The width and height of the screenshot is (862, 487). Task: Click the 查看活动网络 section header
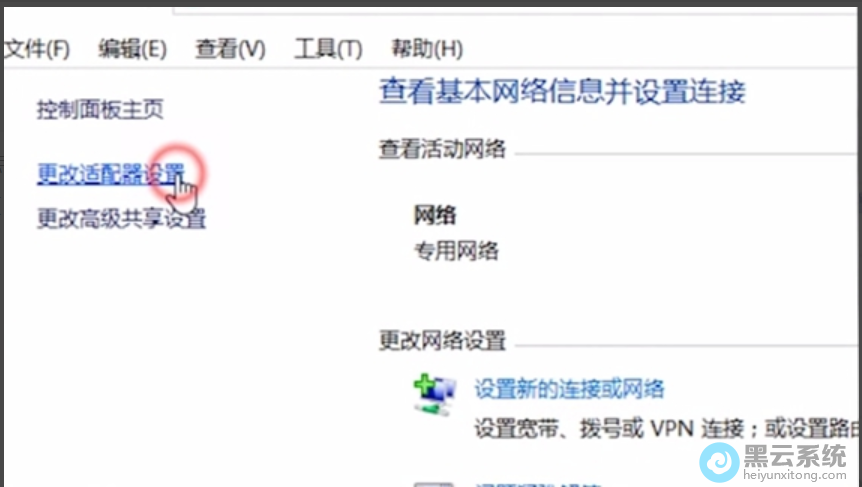click(442, 149)
